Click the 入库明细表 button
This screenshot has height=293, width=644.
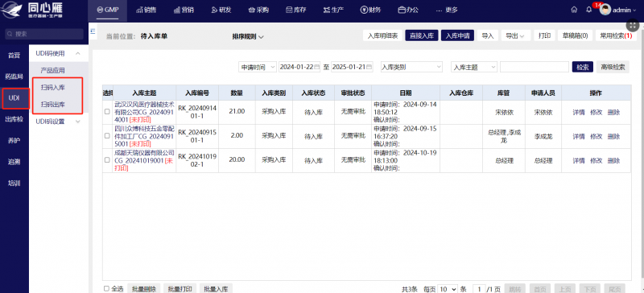pos(382,35)
